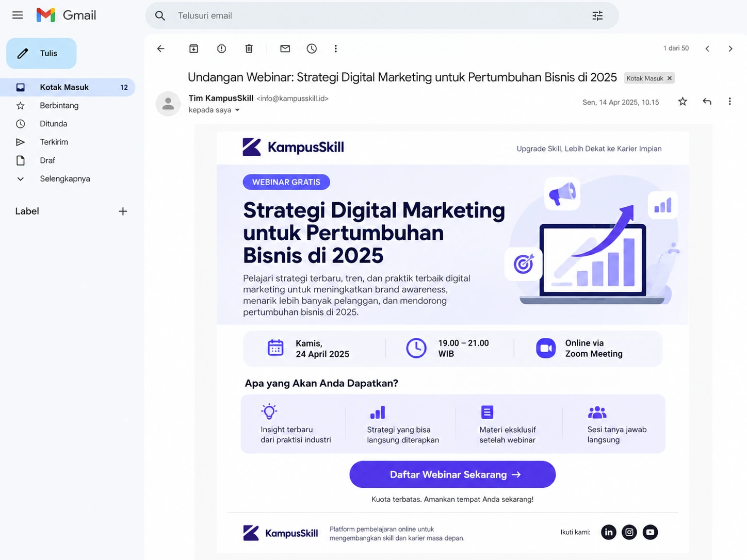The image size is (747, 560).
Task: Click KampusSkill footer logo
Action: pyautogui.click(x=281, y=533)
